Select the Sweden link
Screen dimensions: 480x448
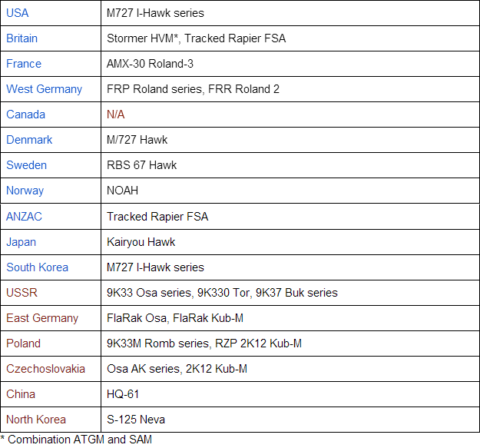[26, 165]
